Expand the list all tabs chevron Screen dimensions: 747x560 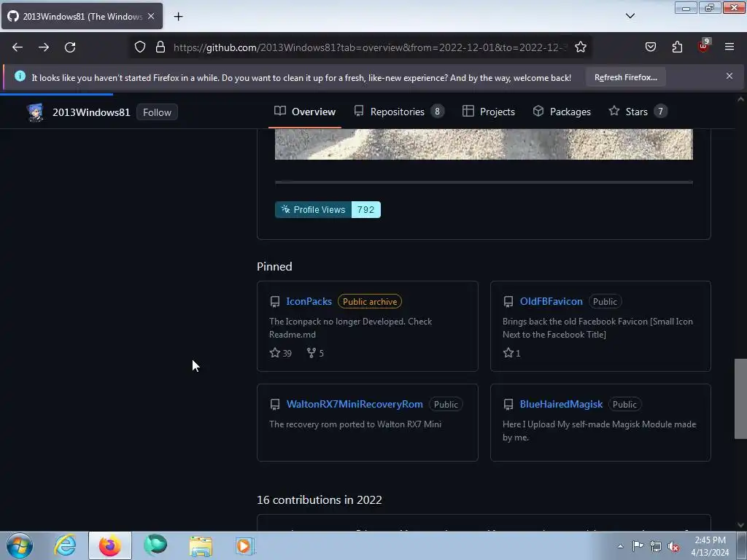630,16
